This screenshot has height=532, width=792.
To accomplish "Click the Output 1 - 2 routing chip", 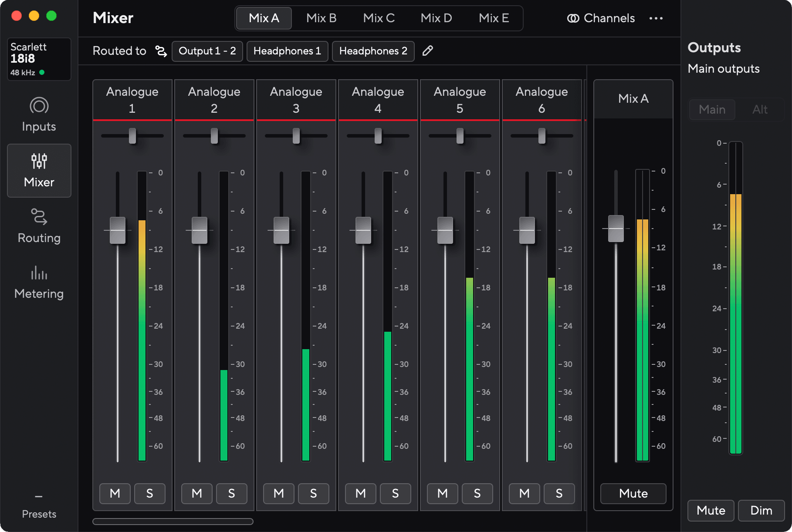I will click(x=207, y=51).
